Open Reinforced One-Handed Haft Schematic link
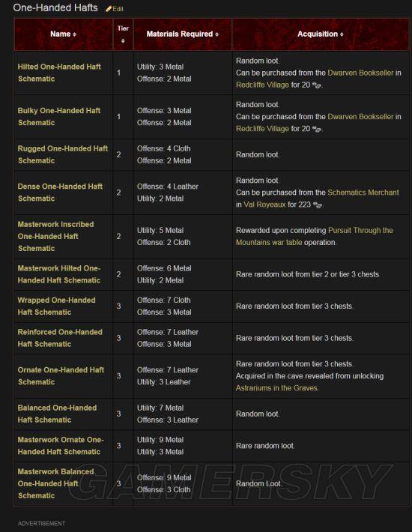Viewport: 412px width, 532px height. (60, 338)
